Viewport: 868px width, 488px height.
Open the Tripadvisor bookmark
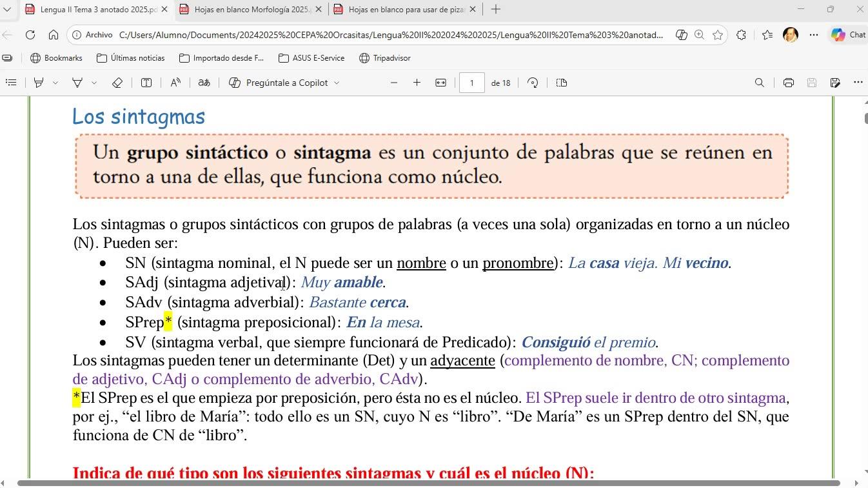385,58
